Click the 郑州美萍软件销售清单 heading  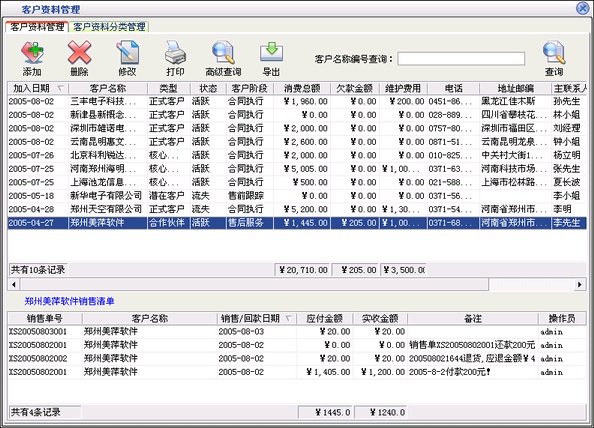(69, 301)
